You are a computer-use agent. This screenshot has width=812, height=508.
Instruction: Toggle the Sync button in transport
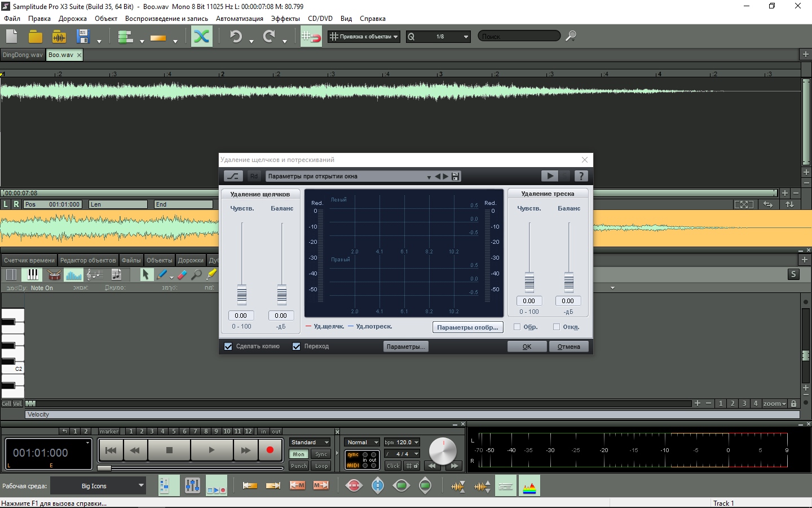[x=321, y=454]
